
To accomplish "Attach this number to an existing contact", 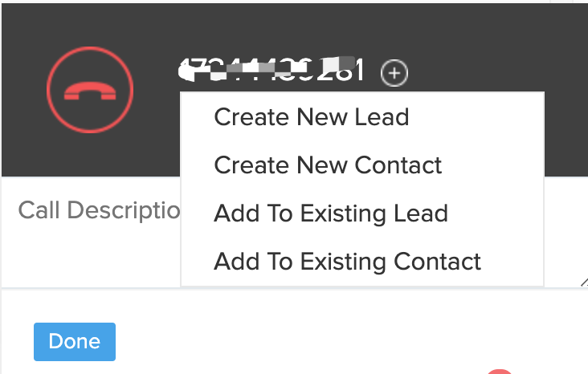I will pos(347,262).
